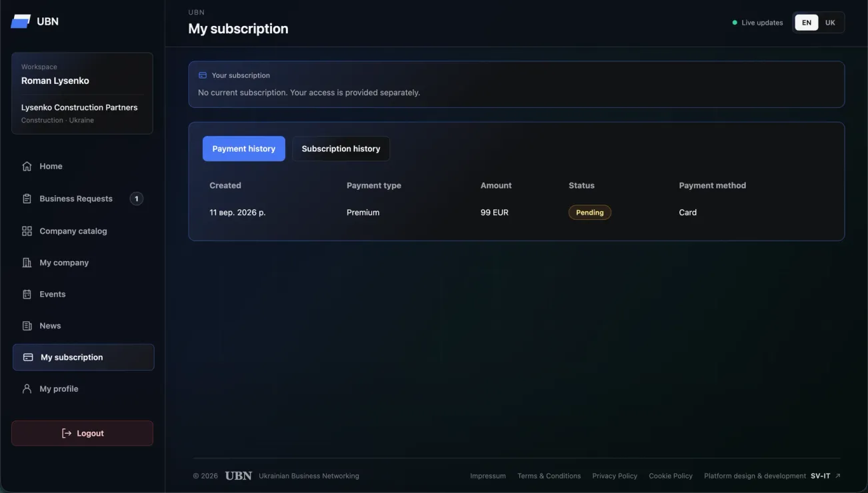The height and width of the screenshot is (493, 868).
Task: Switch language to EN
Action: [807, 23]
